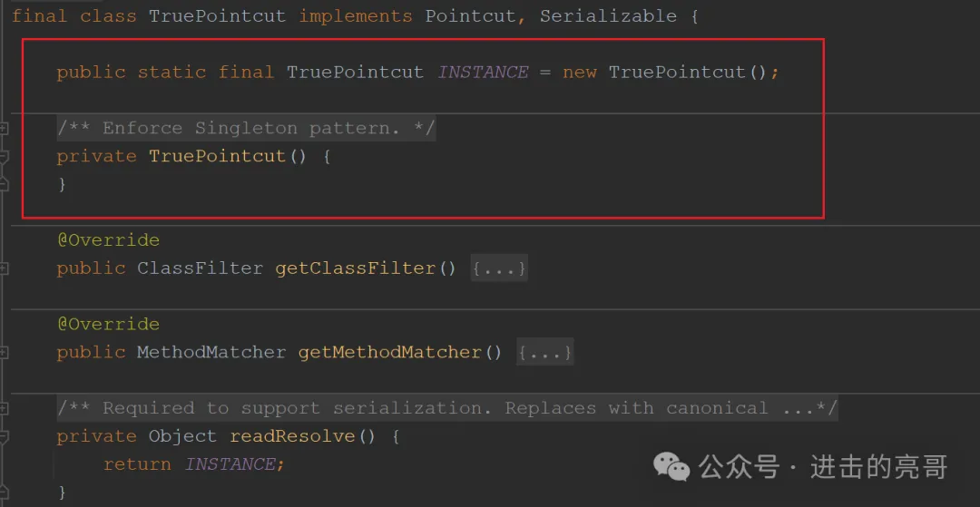
Task: Click @Override annotation above getClassFilter
Action: (108, 240)
